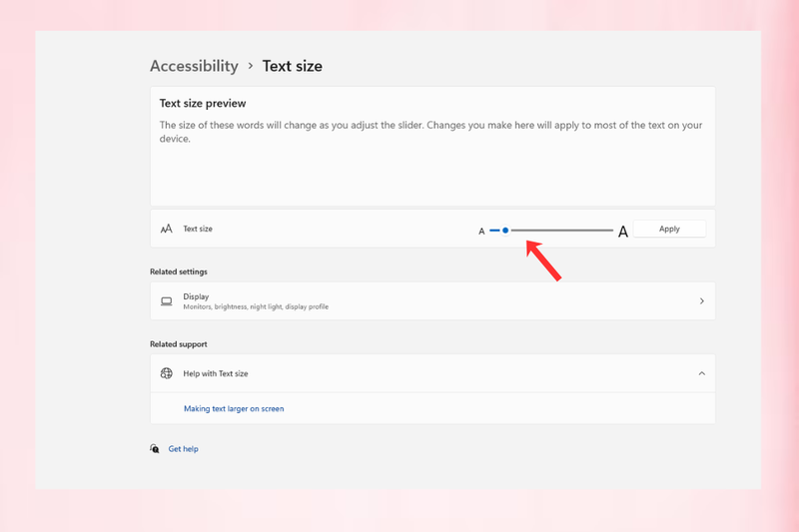
Task: Click the large A slider label
Action: pos(622,232)
